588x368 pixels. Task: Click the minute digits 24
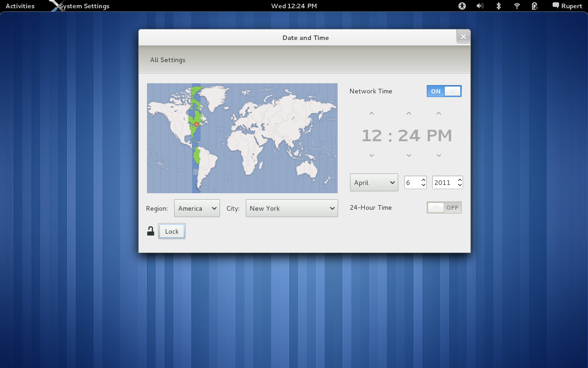pos(409,136)
